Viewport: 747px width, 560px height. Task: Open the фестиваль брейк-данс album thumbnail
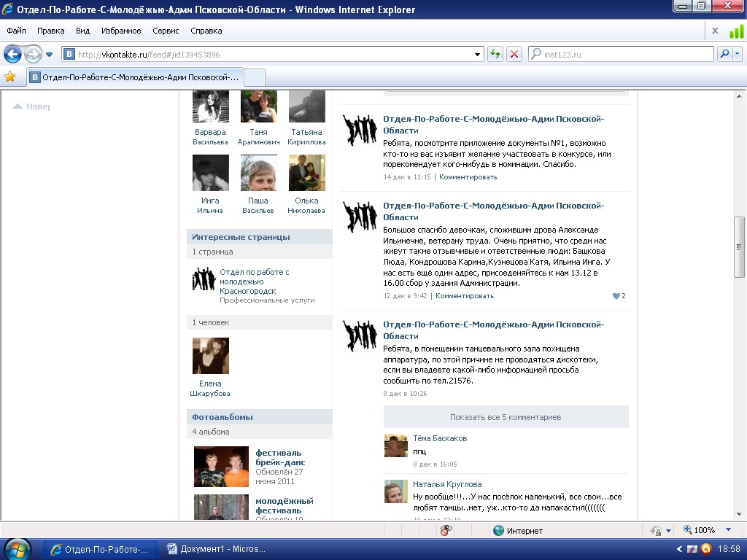click(221, 466)
